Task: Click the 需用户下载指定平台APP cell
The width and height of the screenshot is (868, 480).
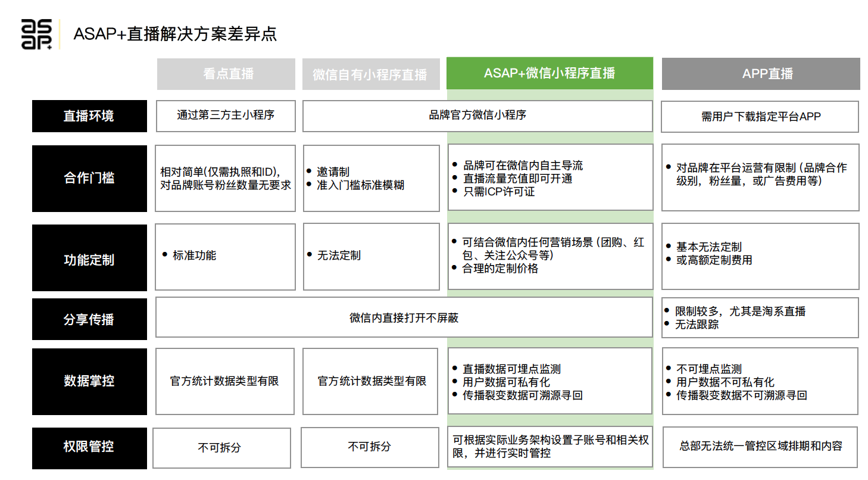Action: pos(760,117)
